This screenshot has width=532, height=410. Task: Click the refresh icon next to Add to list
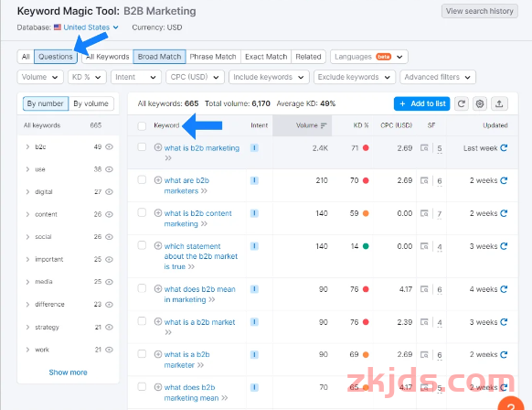pos(461,103)
